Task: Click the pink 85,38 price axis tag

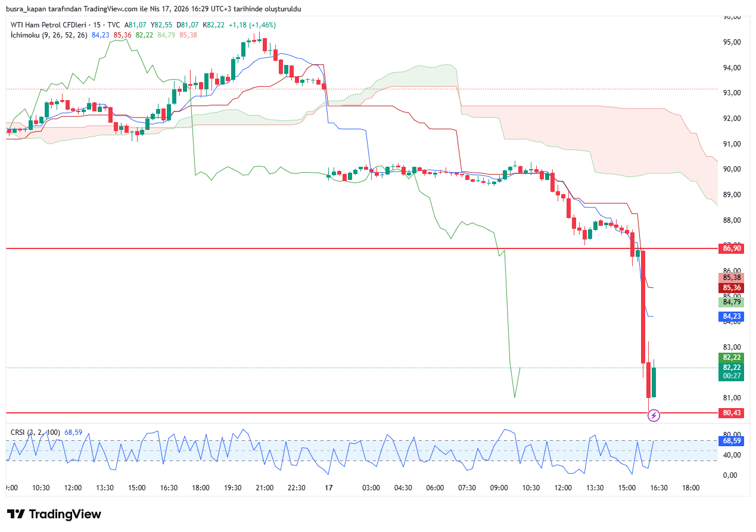Action: click(x=731, y=278)
